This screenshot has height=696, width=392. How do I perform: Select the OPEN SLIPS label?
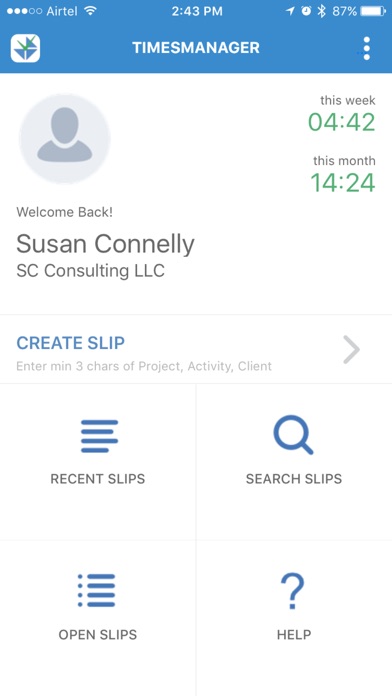[x=98, y=634]
